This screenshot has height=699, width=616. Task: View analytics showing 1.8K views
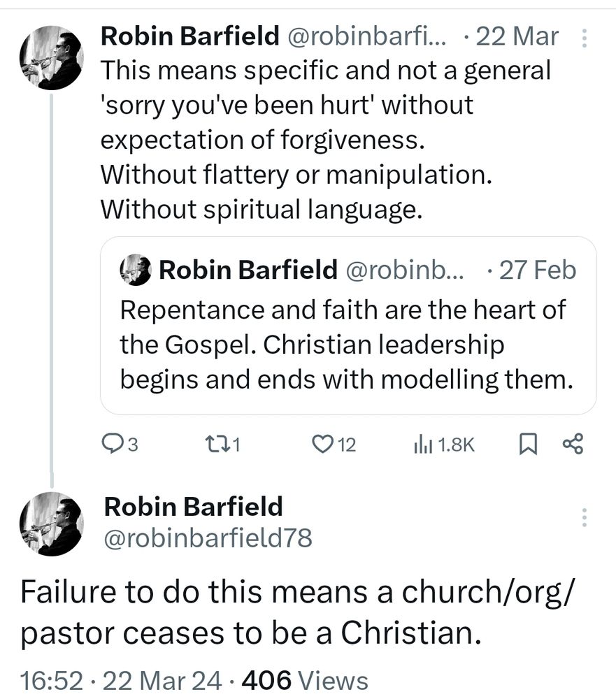click(x=424, y=444)
